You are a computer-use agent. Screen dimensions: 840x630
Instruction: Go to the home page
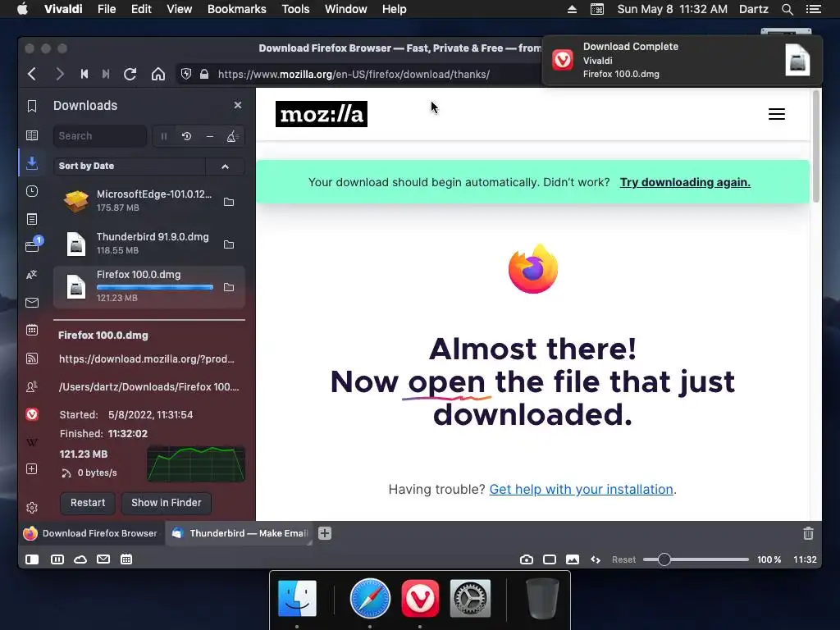coord(158,74)
